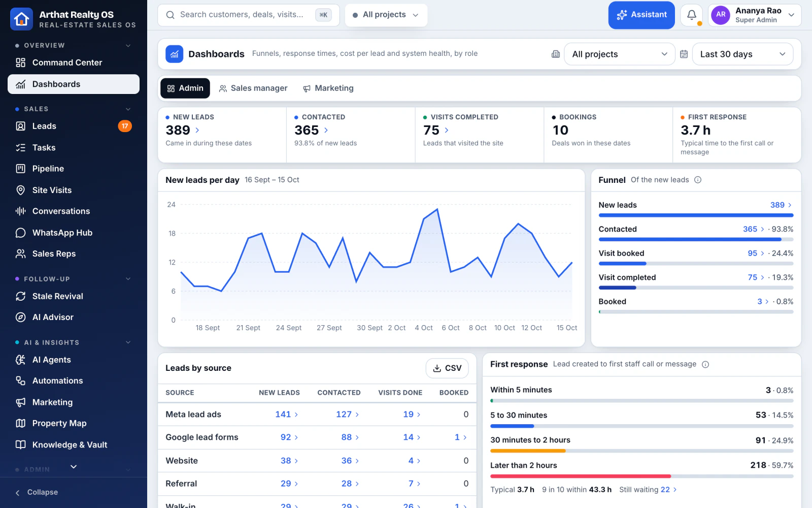Switch to the Sales manager tab

253,88
